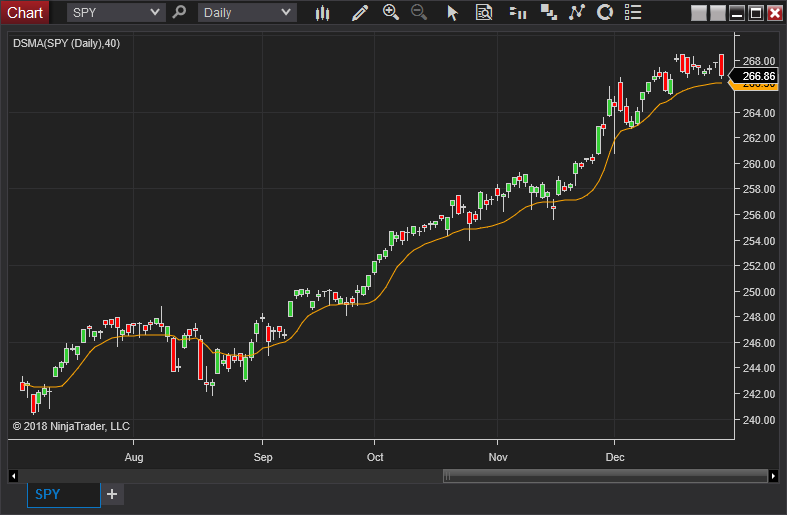Click the Chart title label
This screenshot has width=787, height=515.
point(25,13)
